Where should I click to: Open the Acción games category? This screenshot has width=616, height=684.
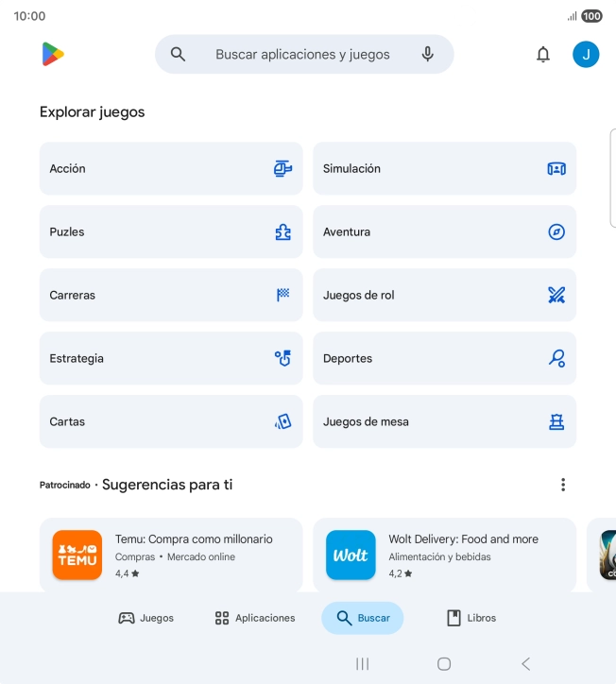pos(171,168)
